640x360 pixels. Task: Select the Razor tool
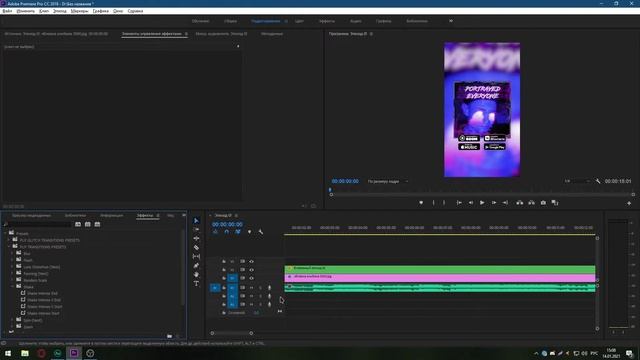point(196,247)
